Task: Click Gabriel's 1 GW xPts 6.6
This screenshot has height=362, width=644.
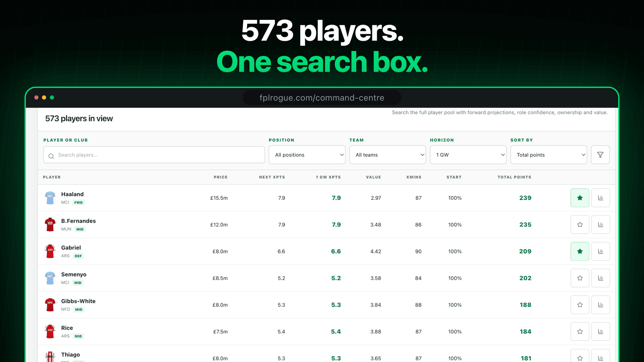Action: tap(336, 251)
